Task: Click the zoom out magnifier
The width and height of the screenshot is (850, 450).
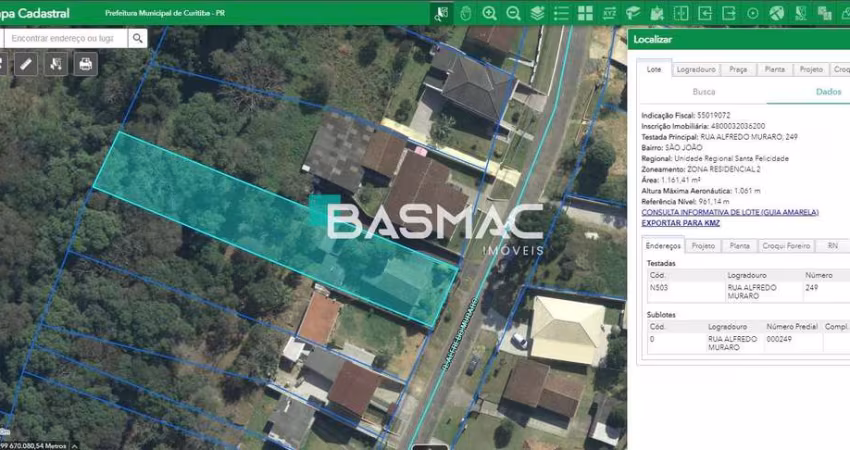Action: click(513, 13)
